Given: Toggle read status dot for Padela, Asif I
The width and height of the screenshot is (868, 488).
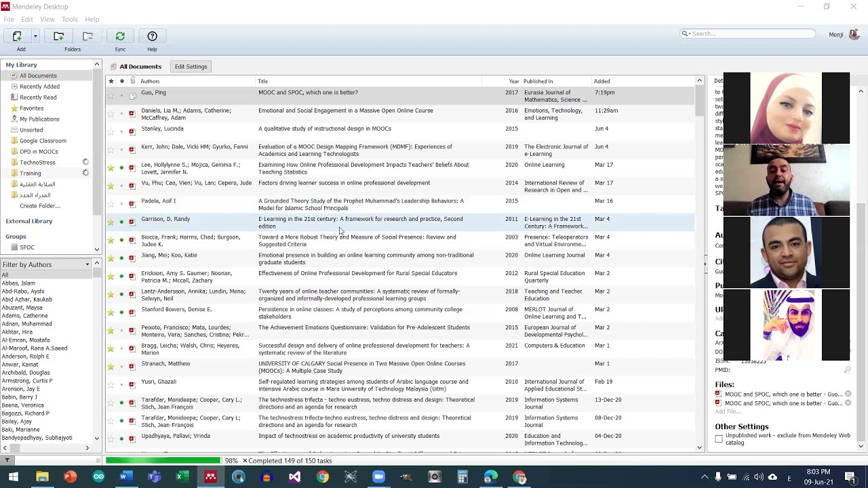Looking at the screenshot, I should point(122,204).
